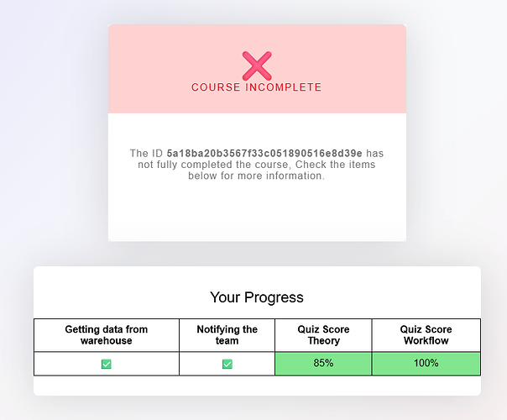The height and width of the screenshot is (420, 507).
Task: Click the Notifying the team column header
Action: tap(227, 335)
